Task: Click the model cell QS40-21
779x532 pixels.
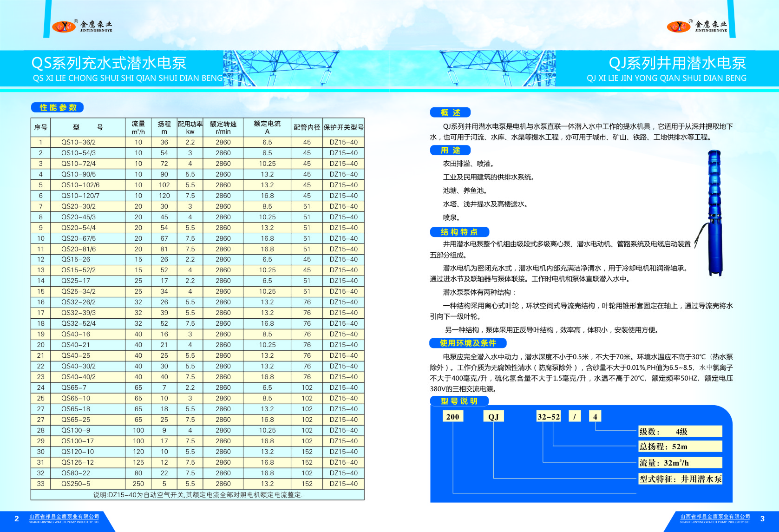Action: [x=88, y=345]
